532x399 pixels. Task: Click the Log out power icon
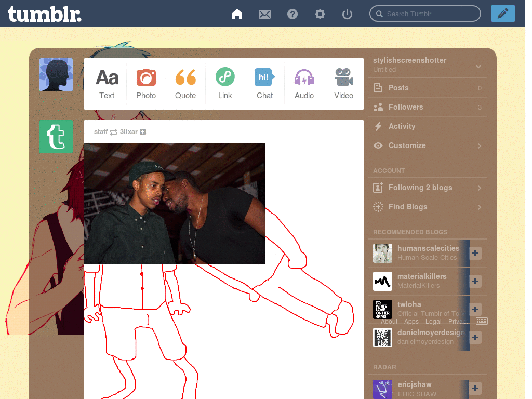[347, 14]
